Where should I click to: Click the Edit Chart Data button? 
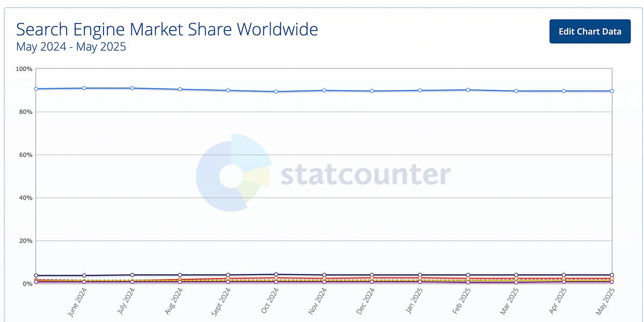pyautogui.click(x=589, y=31)
